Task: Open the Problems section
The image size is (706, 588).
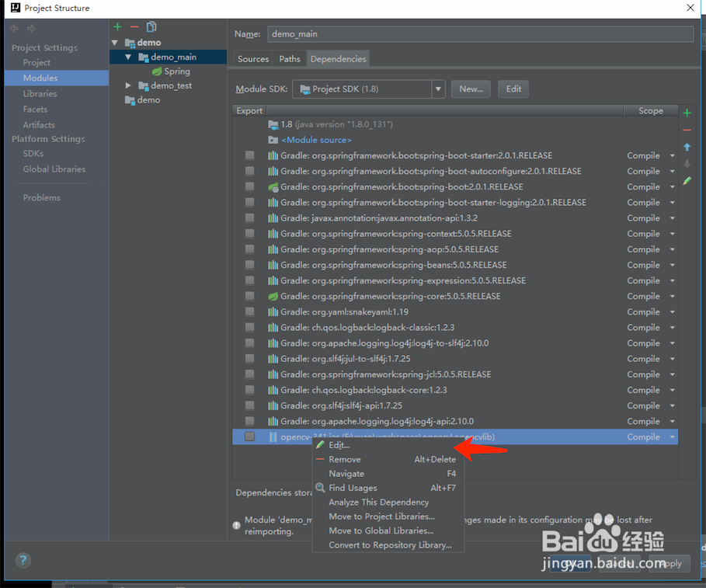Action: pyautogui.click(x=41, y=197)
